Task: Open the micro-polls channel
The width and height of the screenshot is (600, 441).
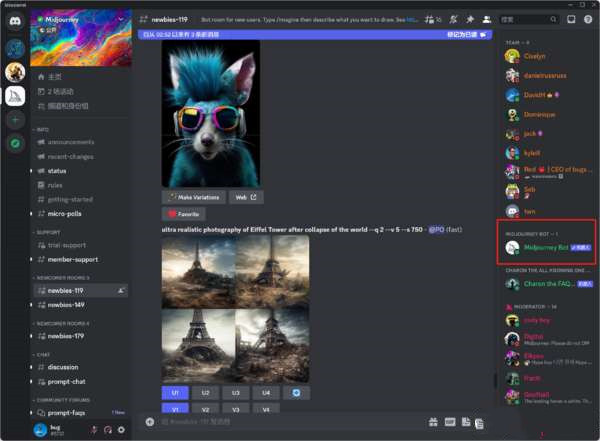Action: tap(81, 214)
